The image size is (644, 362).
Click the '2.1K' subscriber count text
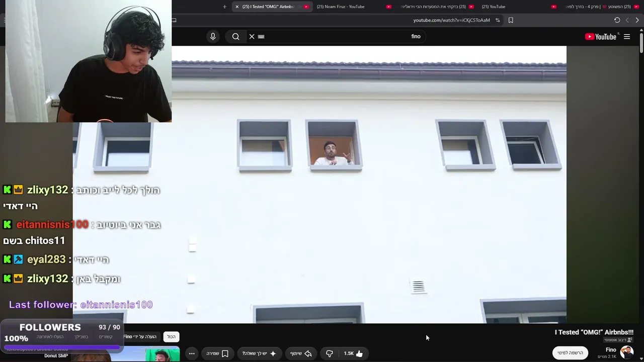[x=606, y=357]
